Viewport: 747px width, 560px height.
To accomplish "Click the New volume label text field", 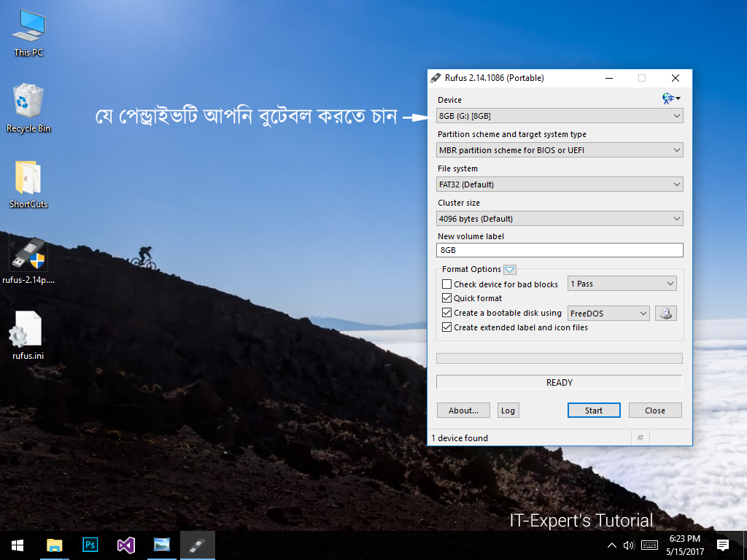I will coord(560,250).
